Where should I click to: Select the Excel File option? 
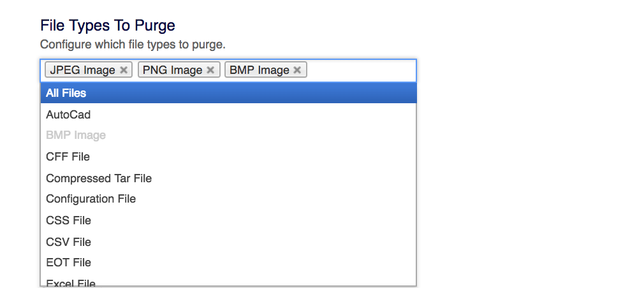tap(70, 283)
